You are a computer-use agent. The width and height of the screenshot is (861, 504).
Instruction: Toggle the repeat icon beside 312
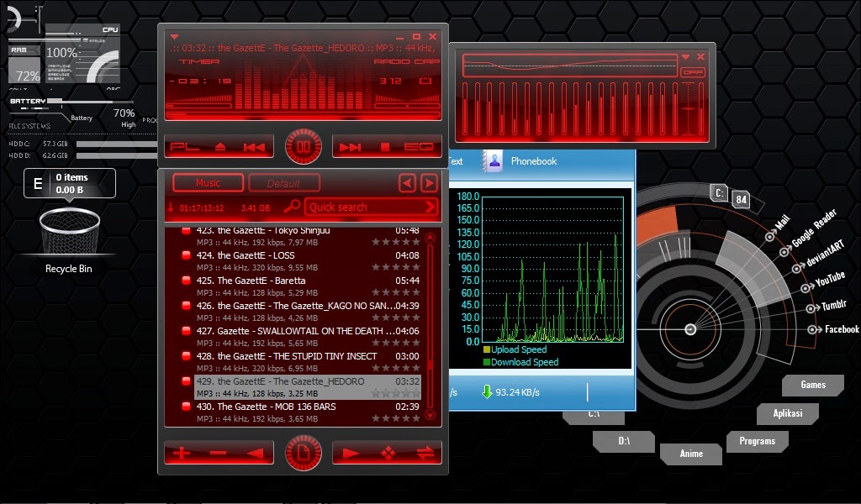point(425,81)
